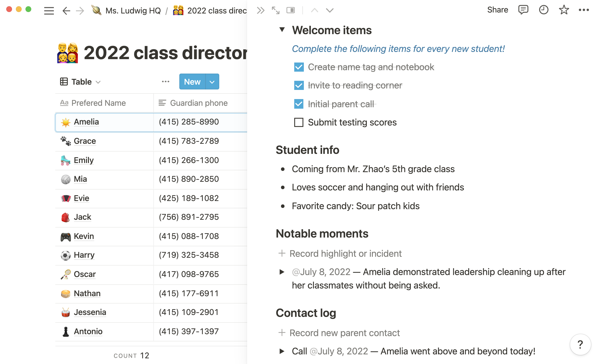The width and height of the screenshot is (600, 364).
Task: Open Grace's student page
Action: pyautogui.click(x=85, y=141)
